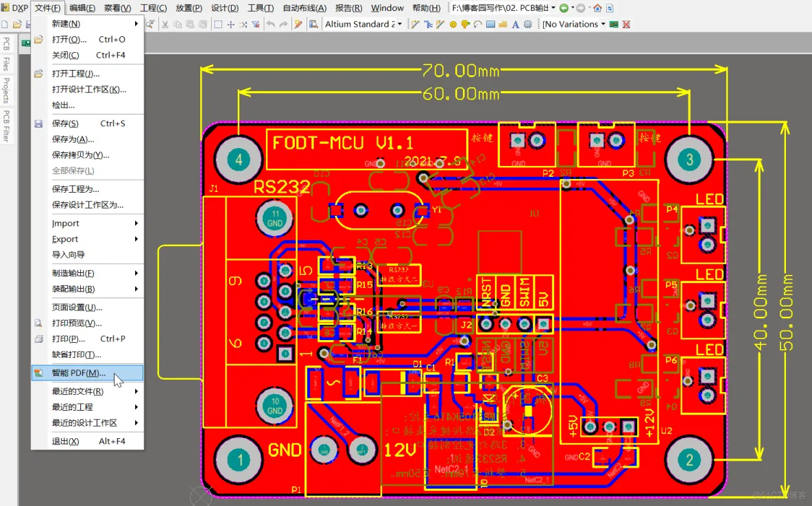Select the differential pair routing tool
The image size is (812, 506).
[440, 25]
